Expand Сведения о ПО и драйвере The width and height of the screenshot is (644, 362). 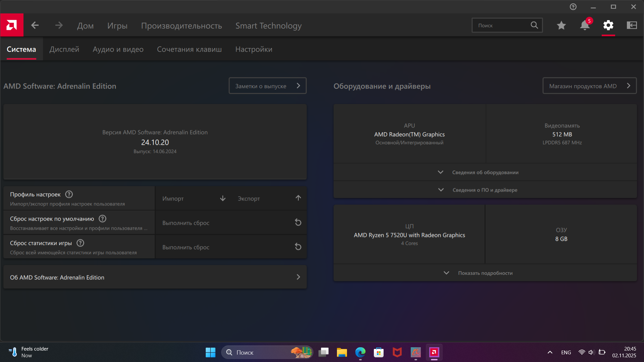click(x=485, y=190)
